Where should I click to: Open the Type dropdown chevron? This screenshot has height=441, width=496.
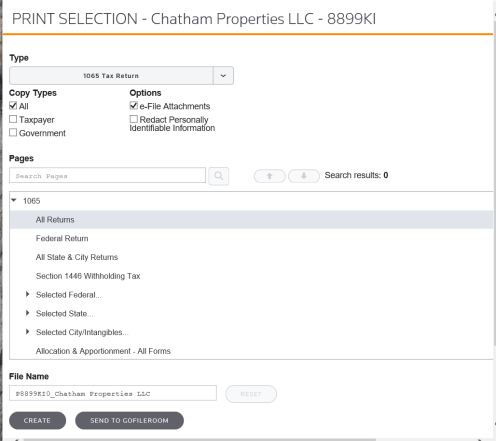click(x=223, y=76)
